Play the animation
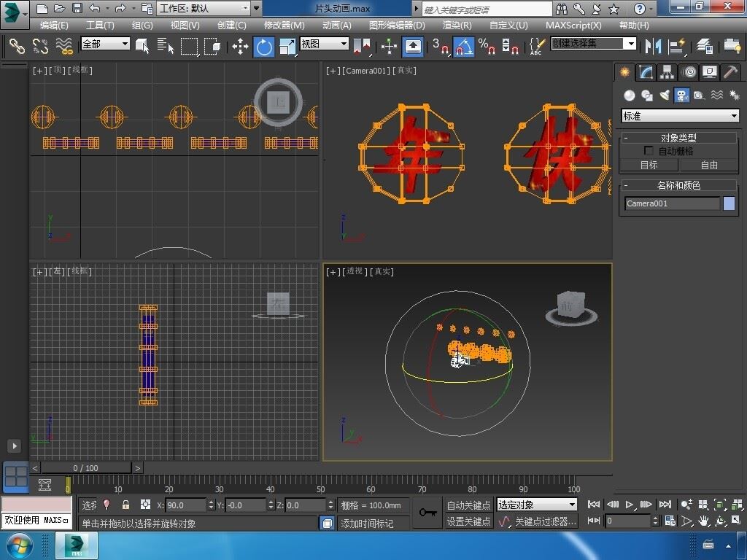The image size is (747, 560). pyautogui.click(x=630, y=505)
